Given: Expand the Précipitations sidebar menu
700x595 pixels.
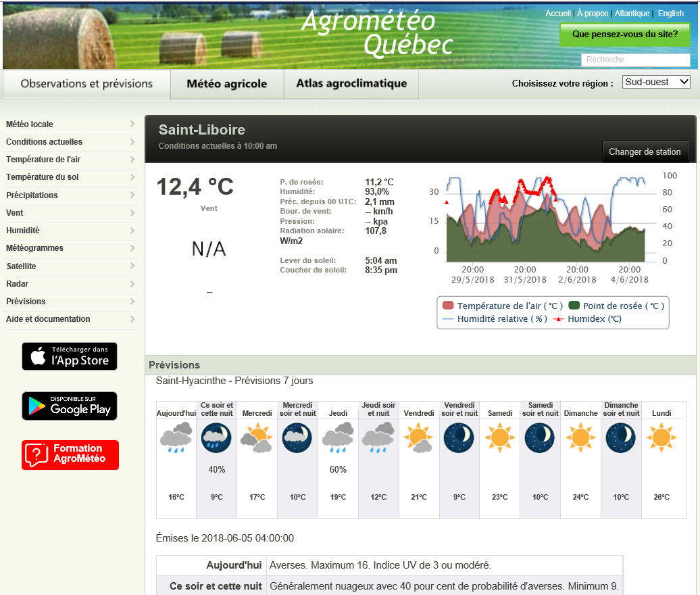Looking at the screenshot, I should pos(70,195).
